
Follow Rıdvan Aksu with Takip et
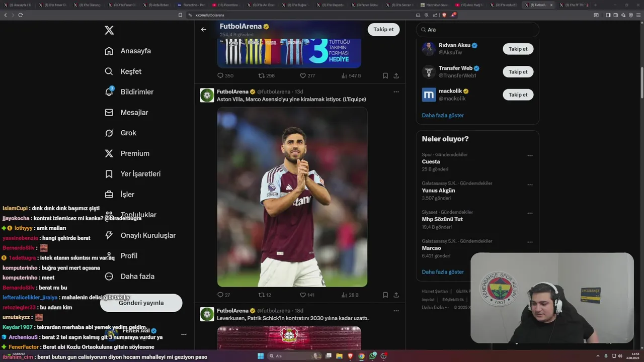tap(518, 49)
